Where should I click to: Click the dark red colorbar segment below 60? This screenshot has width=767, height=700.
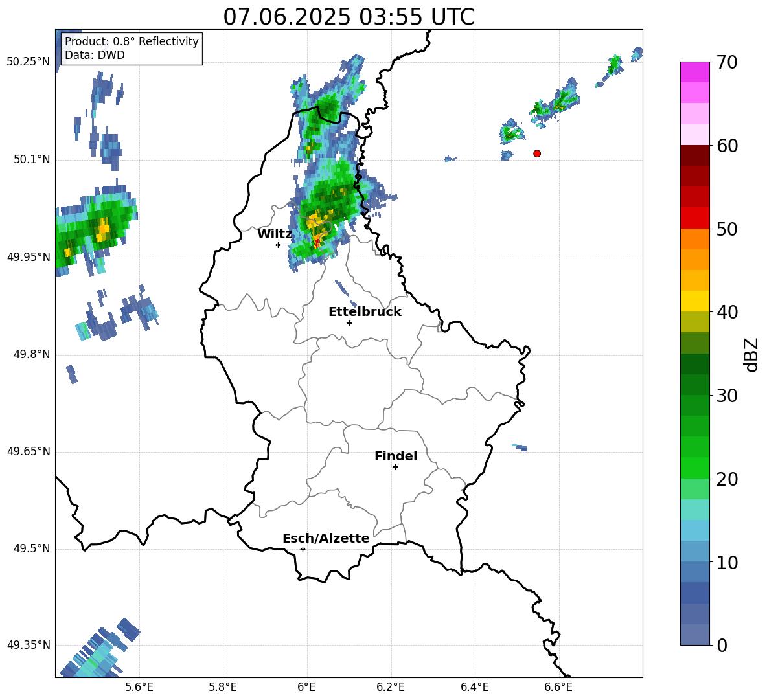tap(694, 155)
